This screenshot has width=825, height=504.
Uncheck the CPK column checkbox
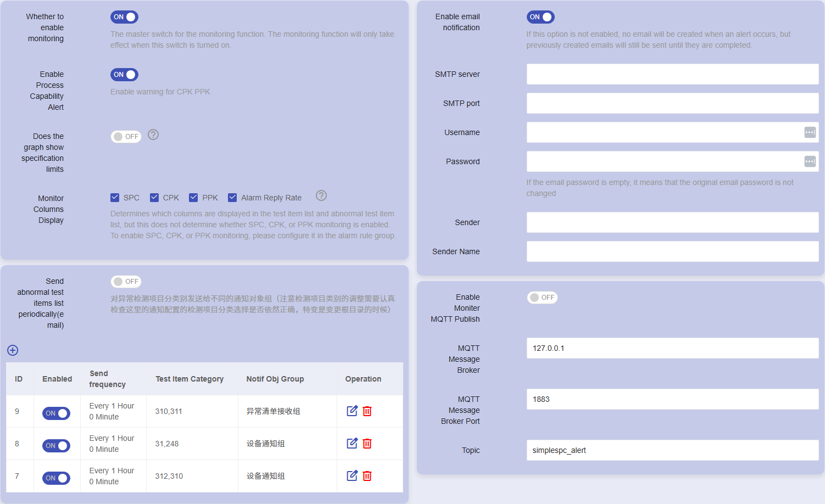point(154,198)
